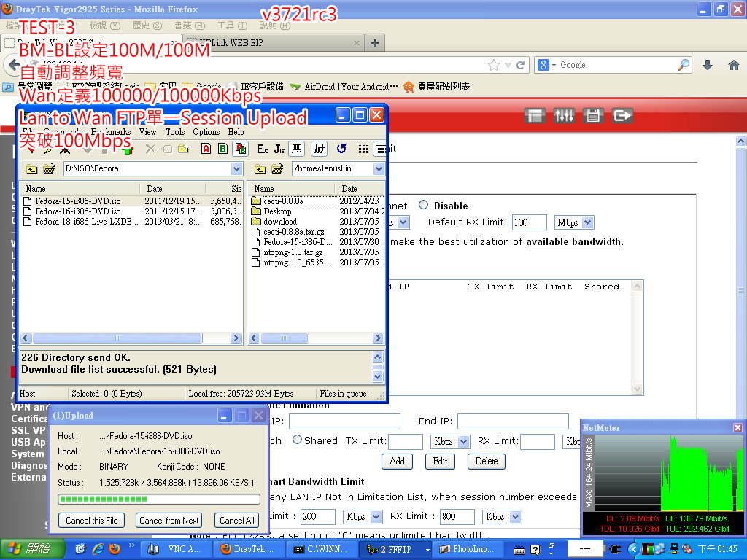Screen dimensions: 747x560
Task: Click the router layout icon in red header
Action: click(535, 115)
